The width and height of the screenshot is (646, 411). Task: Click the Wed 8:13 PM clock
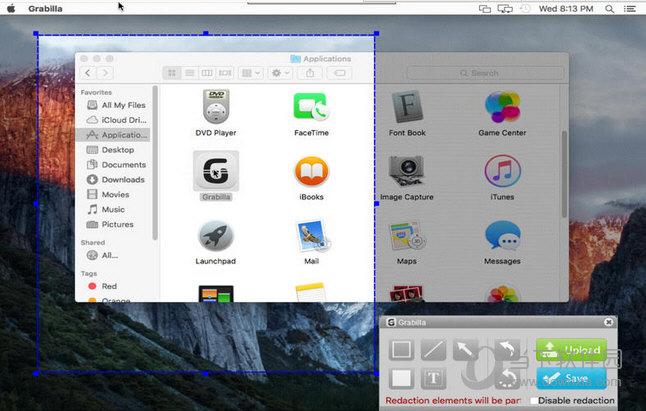[x=566, y=9]
